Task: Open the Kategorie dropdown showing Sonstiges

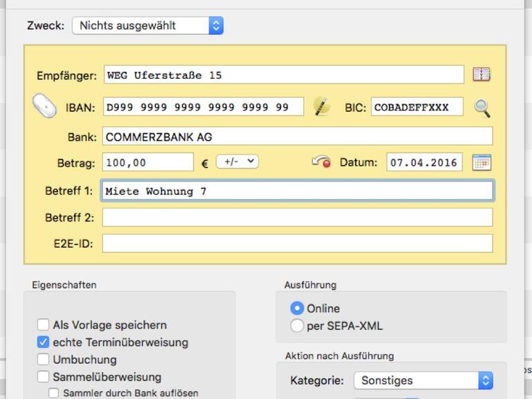Action: tap(423, 380)
